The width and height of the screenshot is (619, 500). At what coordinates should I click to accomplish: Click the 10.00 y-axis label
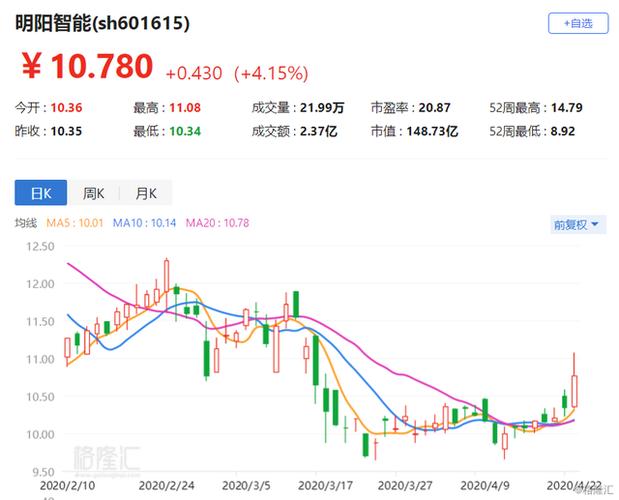point(40,434)
